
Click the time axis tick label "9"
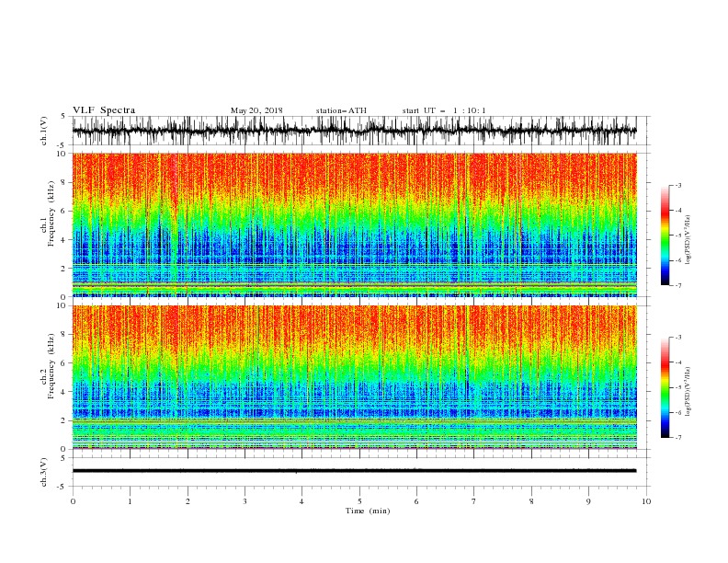588,501
